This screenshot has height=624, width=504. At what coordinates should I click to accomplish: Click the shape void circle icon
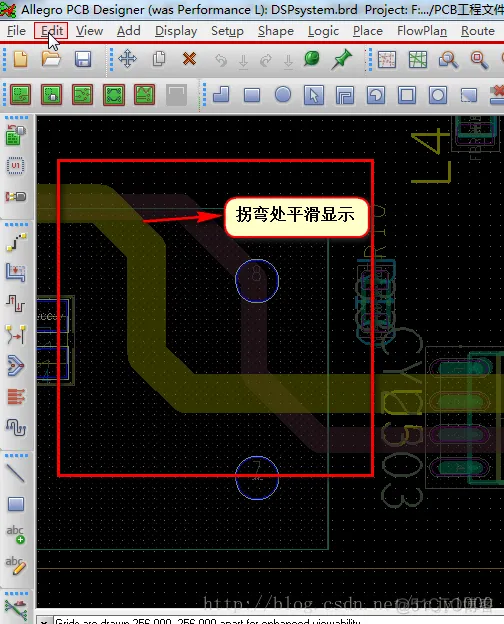coord(438,96)
